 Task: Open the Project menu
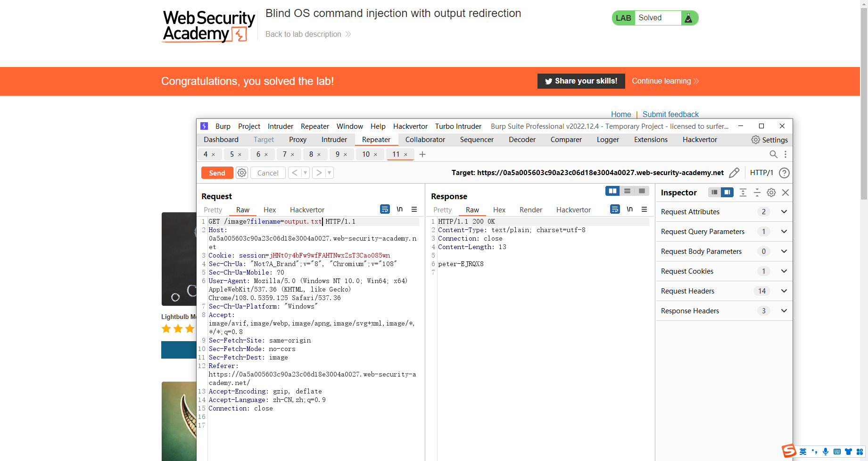pos(249,126)
